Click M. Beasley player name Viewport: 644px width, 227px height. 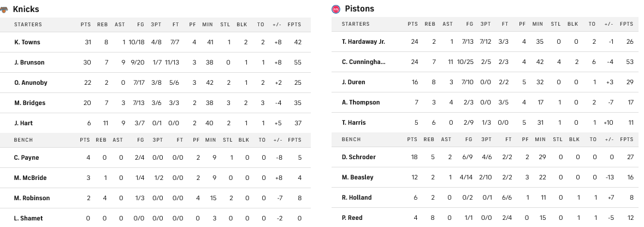[x=358, y=177]
